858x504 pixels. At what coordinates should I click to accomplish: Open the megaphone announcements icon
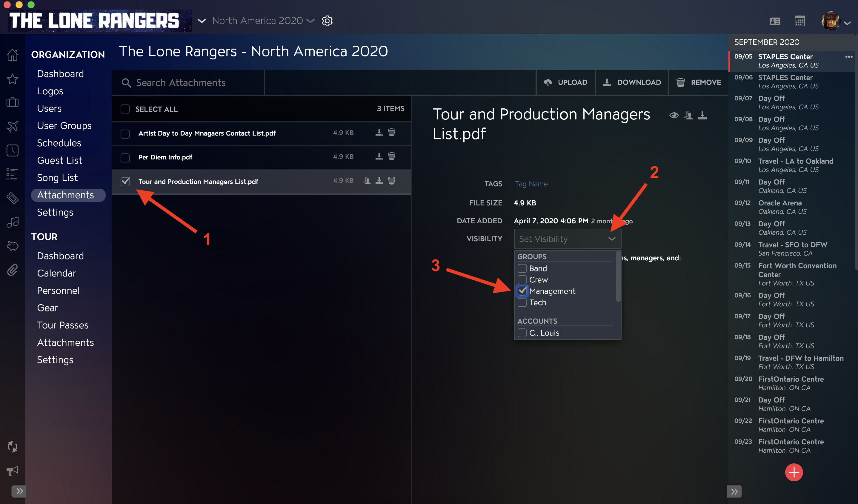[13, 471]
